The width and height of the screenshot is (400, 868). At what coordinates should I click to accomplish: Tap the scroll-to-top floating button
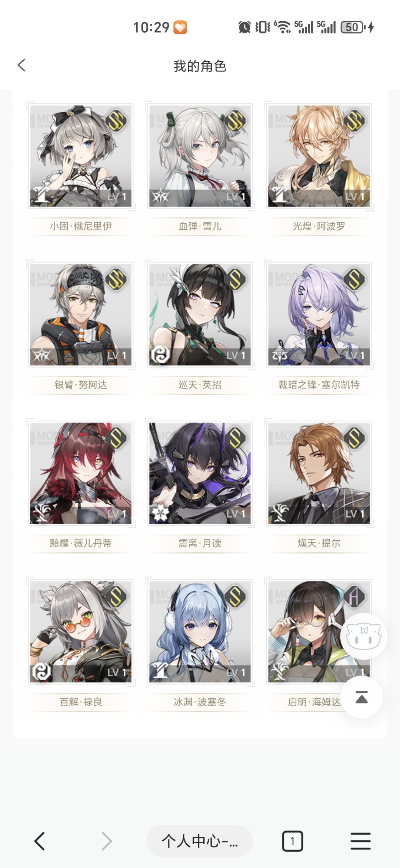coord(361,697)
